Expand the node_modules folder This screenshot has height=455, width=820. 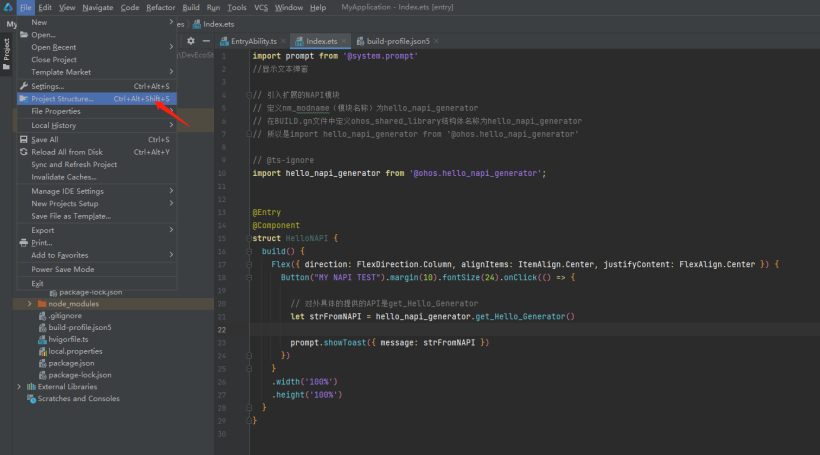coord(30,303)
